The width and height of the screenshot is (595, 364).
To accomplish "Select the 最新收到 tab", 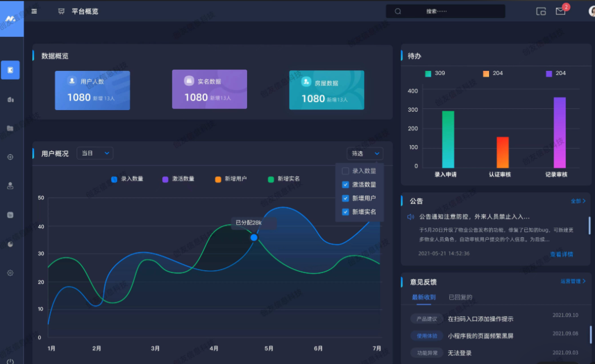I will coord(424,297).
